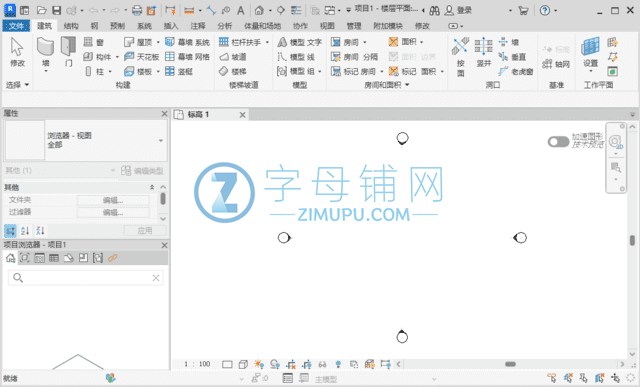The image size is (640, 387).
Task: Open the 屋顶 (Roof) dropdown arrow
Action: tap(158, 42)
